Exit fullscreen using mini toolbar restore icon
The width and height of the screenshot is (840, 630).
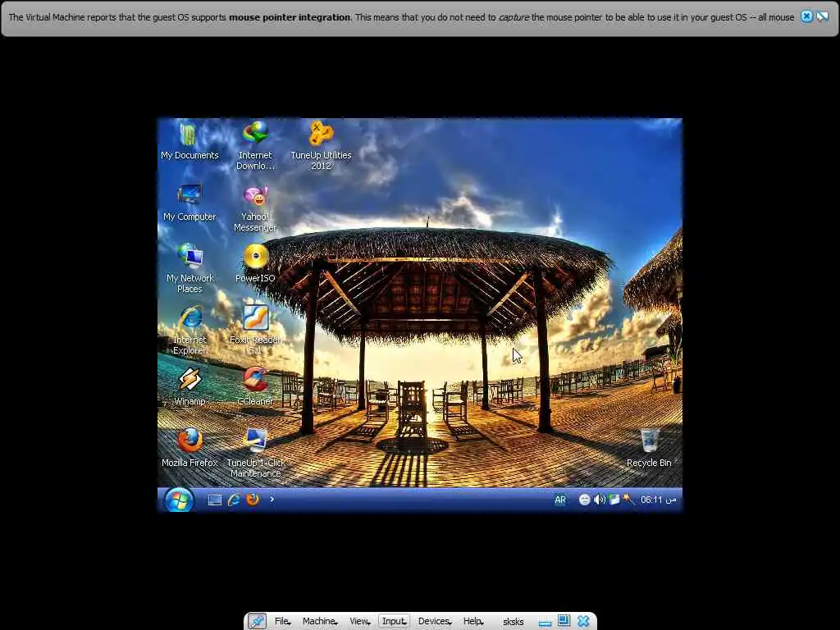[564, 621]
